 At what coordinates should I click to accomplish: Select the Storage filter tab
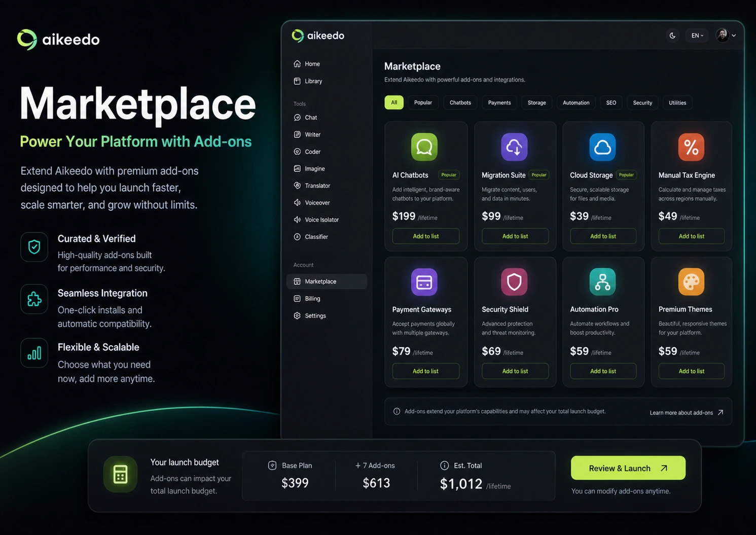pos(536,102)
